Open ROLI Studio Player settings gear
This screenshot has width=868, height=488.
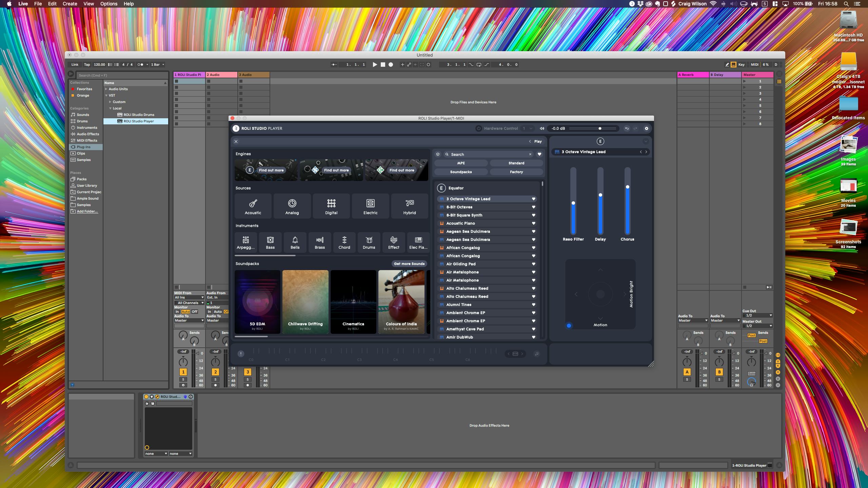point(646,128)
